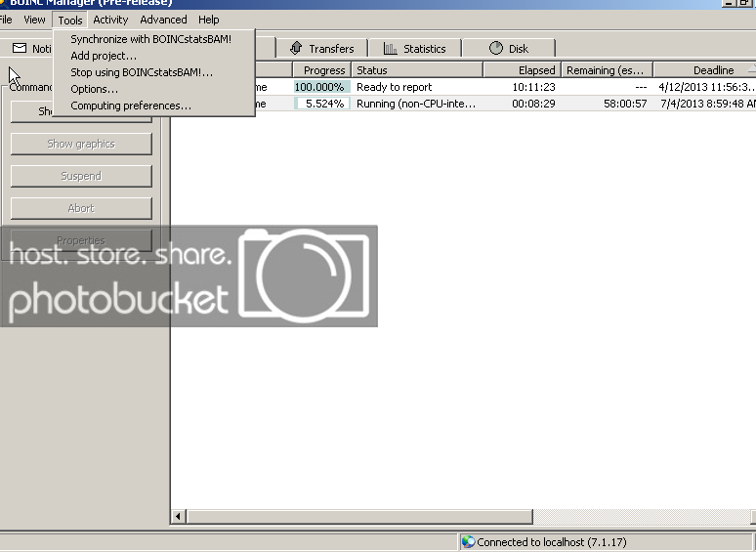Select Synchronize with BOINCstatsBAM! menu entry
This screenshot has width=756, height=552.
150,40
